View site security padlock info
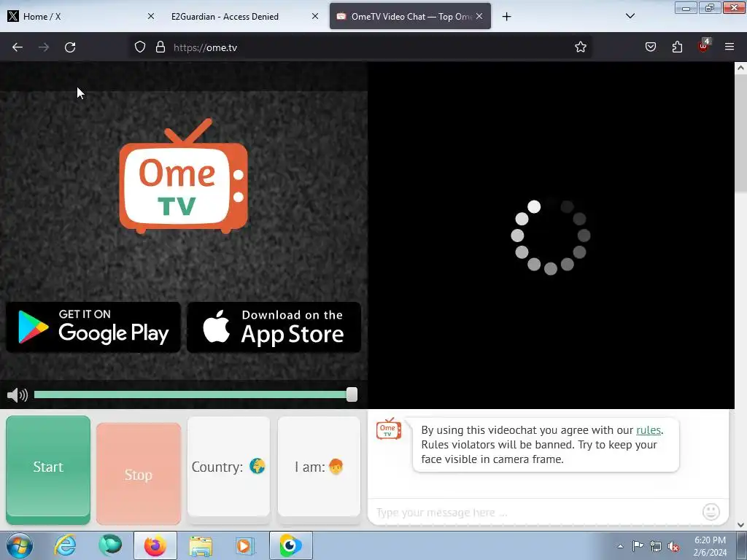This screenshot has width=747, height=560. (160, 47)
